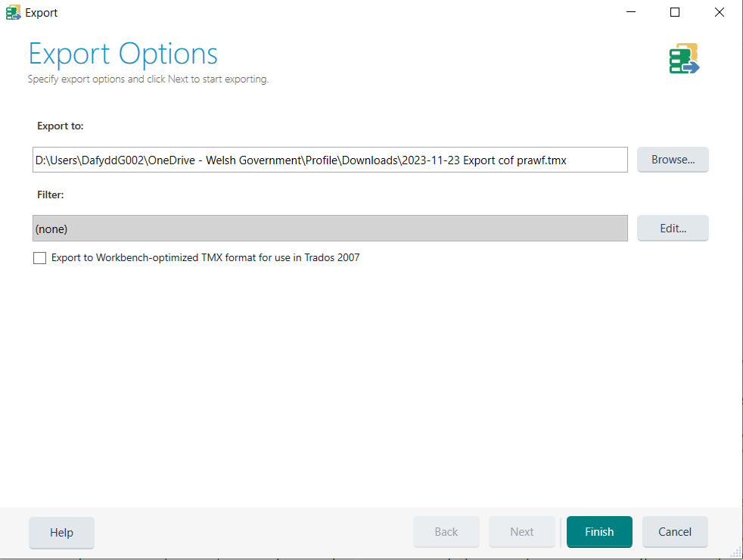Click the Filter (none) field

(x=331, y=229)
